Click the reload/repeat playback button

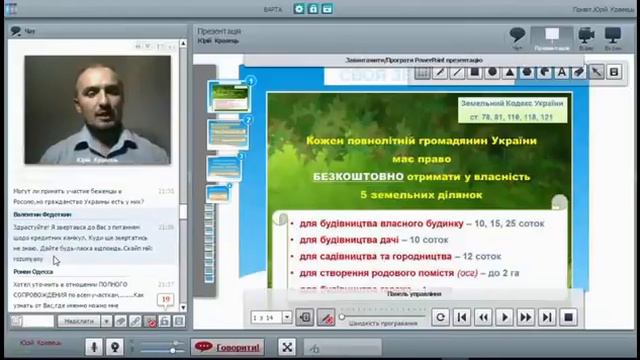440,317
